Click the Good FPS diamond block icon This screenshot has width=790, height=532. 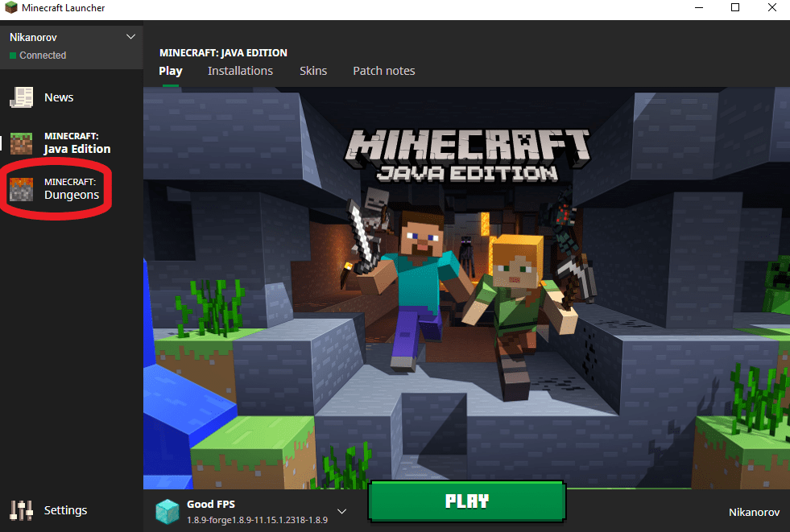pos(168,511)
